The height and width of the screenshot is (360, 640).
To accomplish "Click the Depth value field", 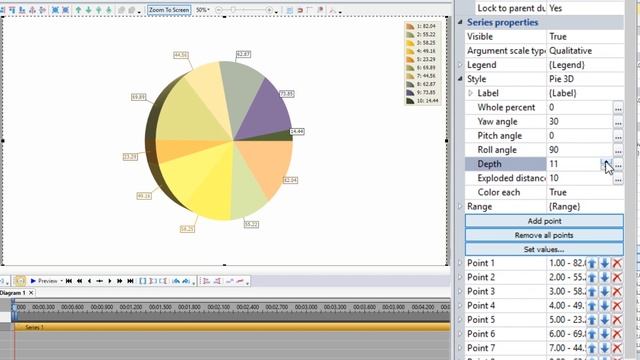I will click(573, 164).
